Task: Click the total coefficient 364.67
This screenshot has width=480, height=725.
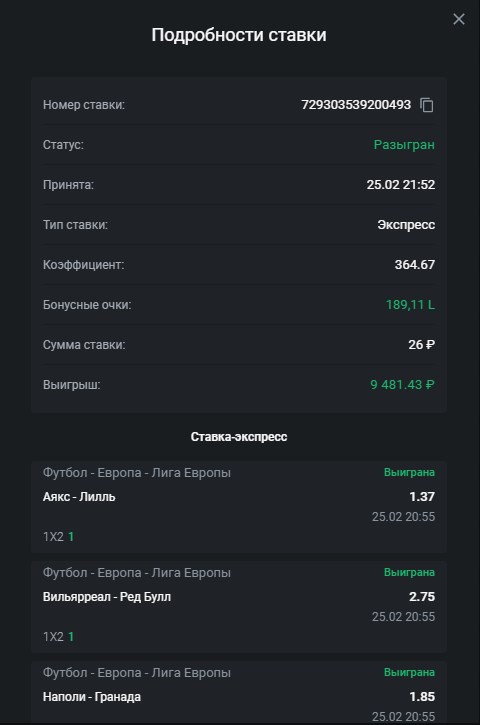Action: click(x=415, y=264)
